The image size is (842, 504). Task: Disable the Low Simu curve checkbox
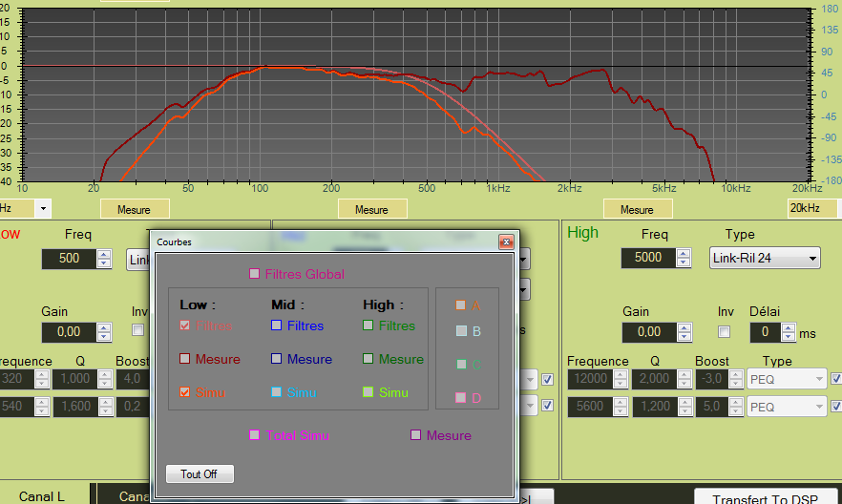185,392
